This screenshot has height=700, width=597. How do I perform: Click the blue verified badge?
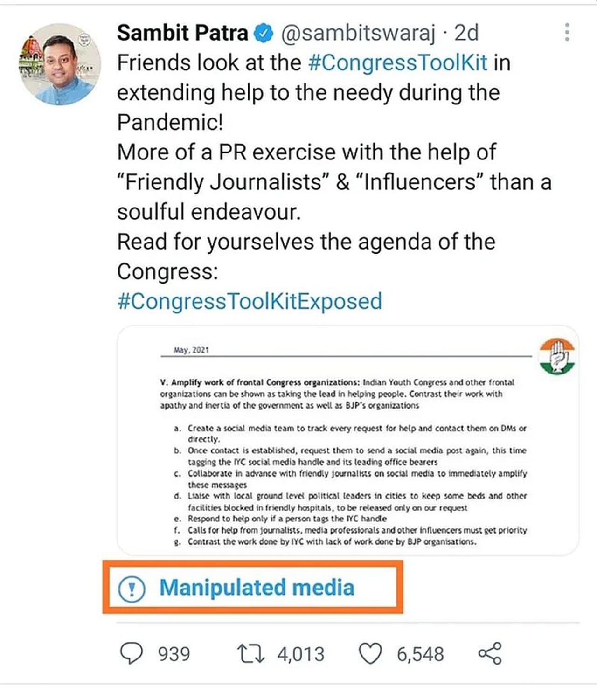(264, 33)
